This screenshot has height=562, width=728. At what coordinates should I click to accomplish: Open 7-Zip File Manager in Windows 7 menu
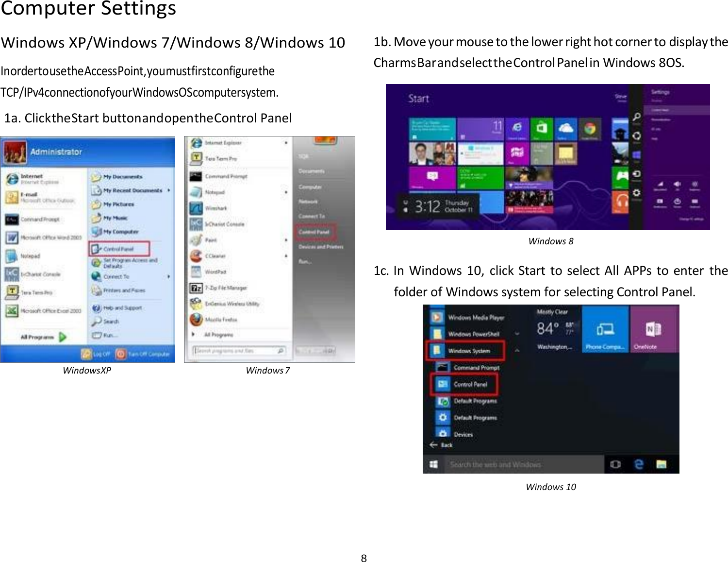click(219, 288)
